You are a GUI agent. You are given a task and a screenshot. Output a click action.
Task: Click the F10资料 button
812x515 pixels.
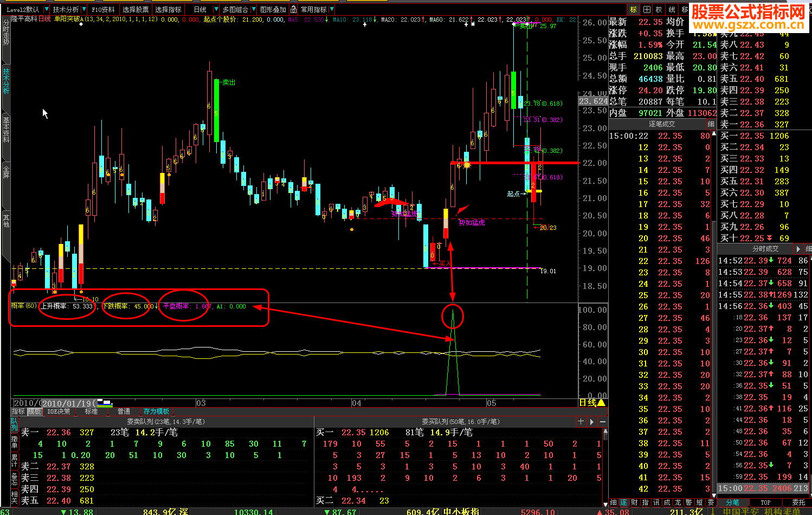(103, 9)
